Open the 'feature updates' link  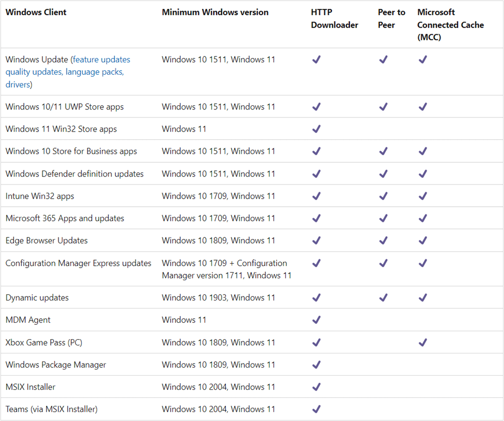coord(102,59)
